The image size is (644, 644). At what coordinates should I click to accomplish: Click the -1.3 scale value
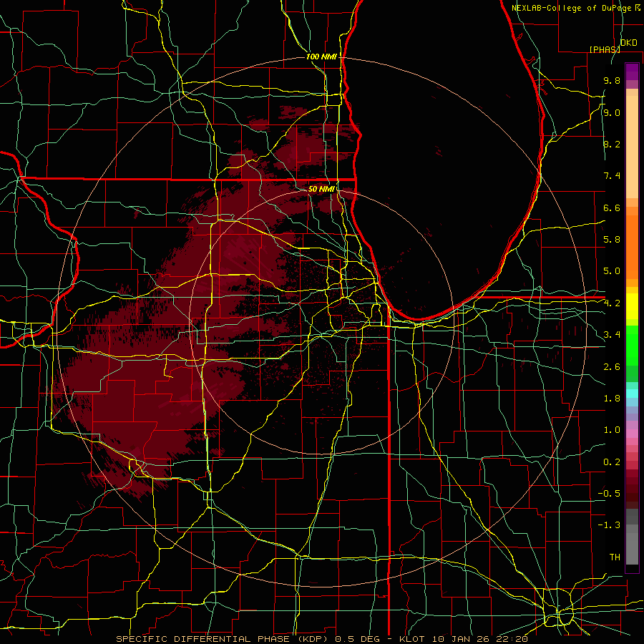[609, 525]
